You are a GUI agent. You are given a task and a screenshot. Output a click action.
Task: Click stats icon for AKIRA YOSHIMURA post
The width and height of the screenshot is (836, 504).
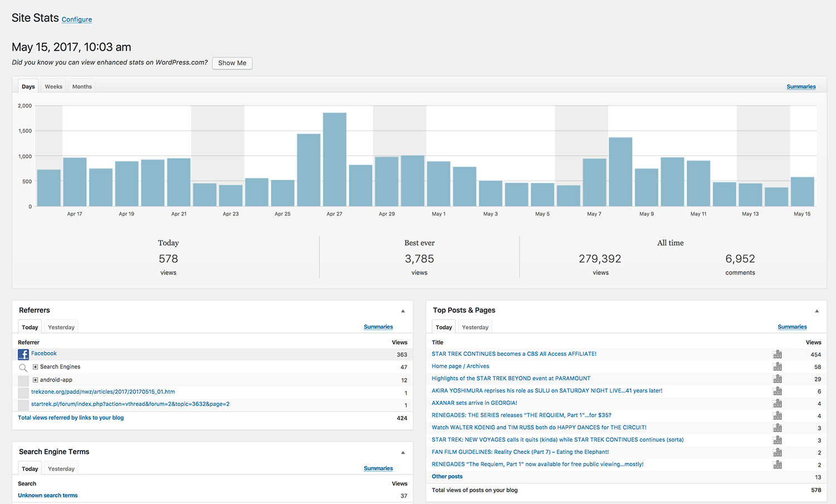777,391
